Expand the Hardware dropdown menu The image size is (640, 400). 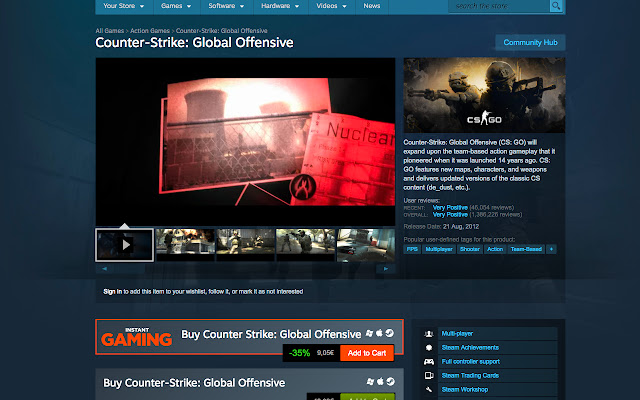pos(280,6)
